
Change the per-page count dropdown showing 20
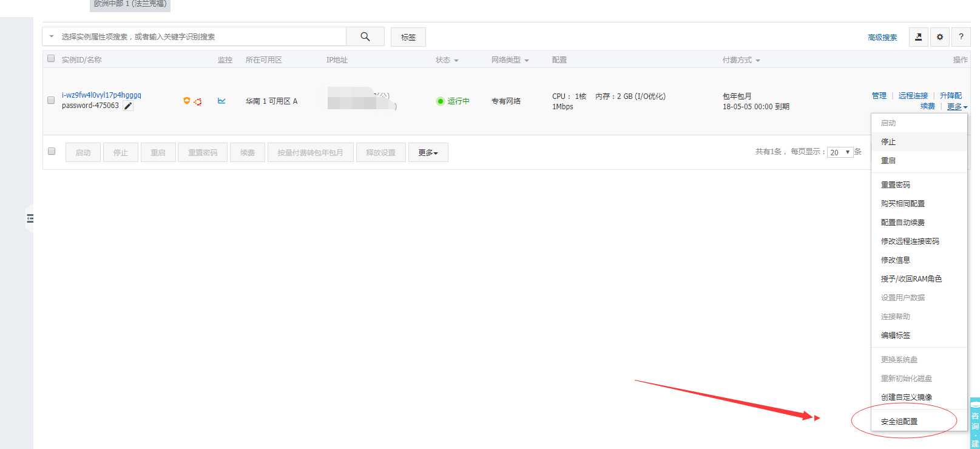click(840, 152)
